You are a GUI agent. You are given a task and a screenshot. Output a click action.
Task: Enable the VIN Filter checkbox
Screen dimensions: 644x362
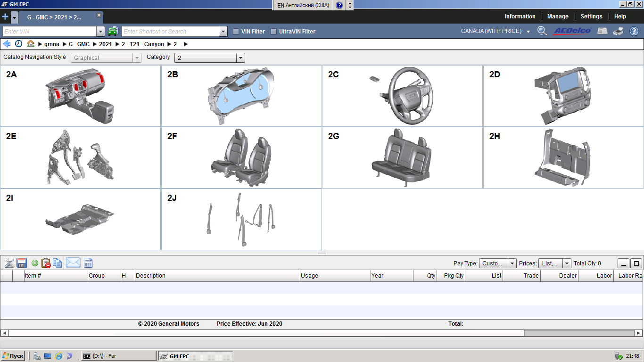tap(236, 32)
